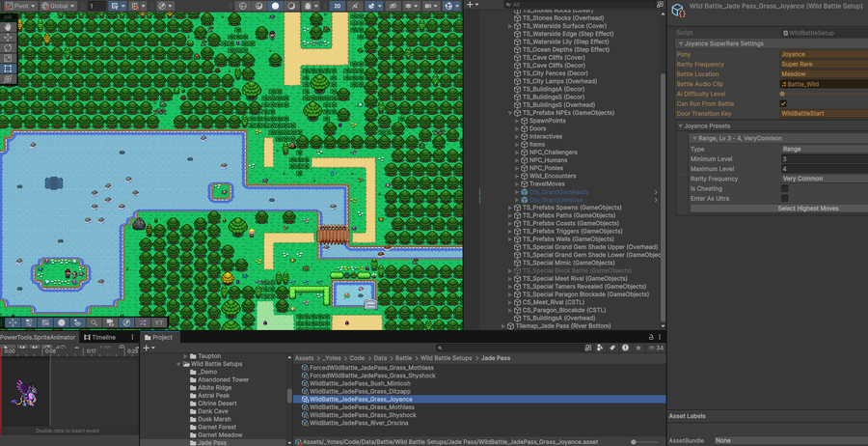Screen dimensions: 868x446
Task: Expand the Taupton folder
Action: tap(185, 356)
